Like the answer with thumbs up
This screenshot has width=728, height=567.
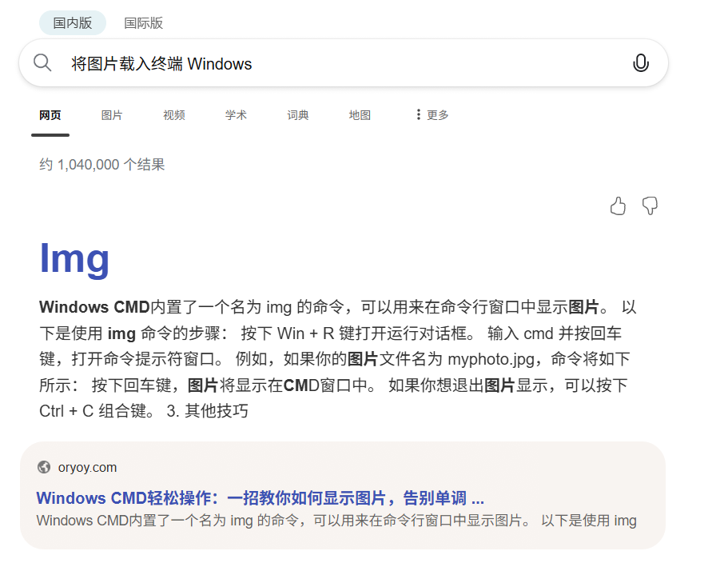tap(618, 206)
